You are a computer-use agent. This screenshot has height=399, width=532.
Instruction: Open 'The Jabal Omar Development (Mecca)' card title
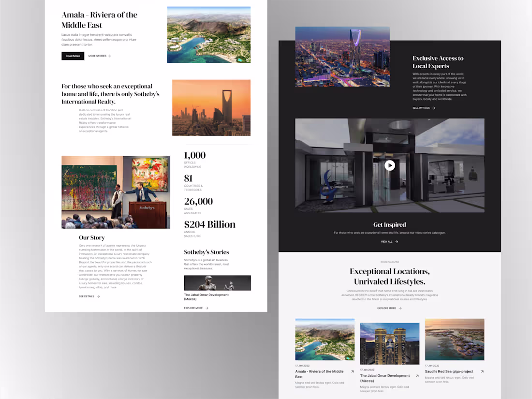(x=385, y=378)
